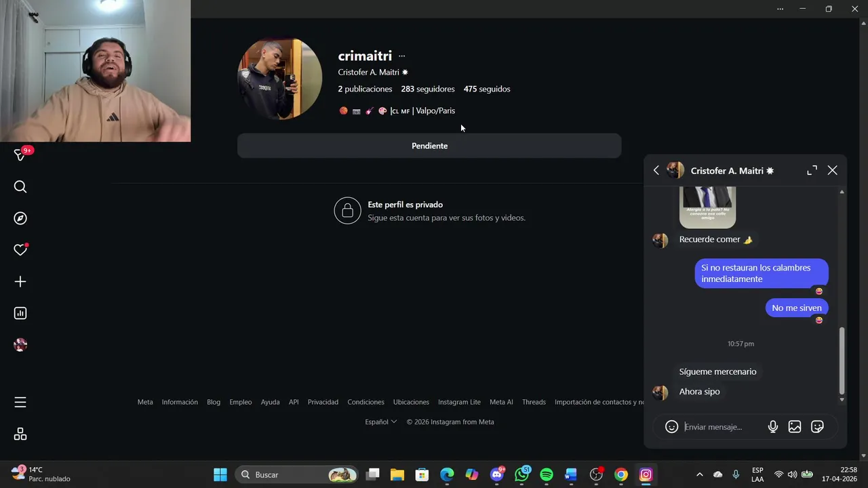Open volume control in system tray
This screenshot has width=868, height=488.
(x=792, y=474)
